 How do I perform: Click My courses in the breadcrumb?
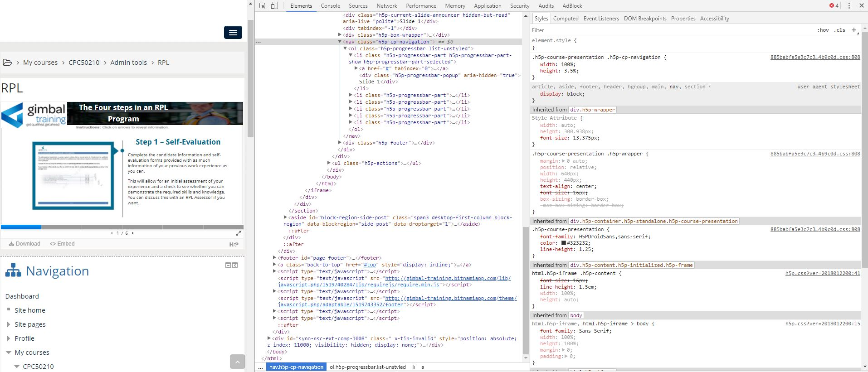click(x=40, y=63)
